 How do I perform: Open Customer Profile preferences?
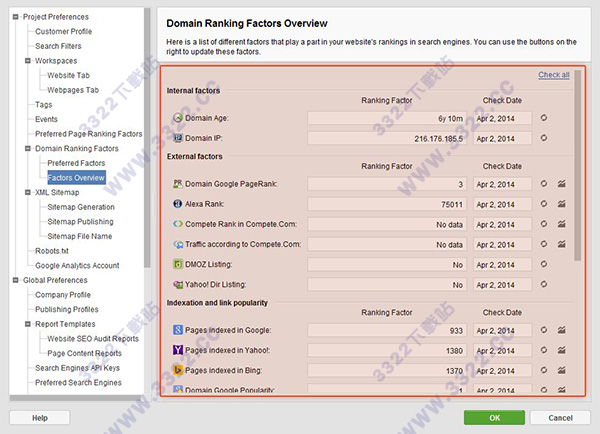point(64,31)
